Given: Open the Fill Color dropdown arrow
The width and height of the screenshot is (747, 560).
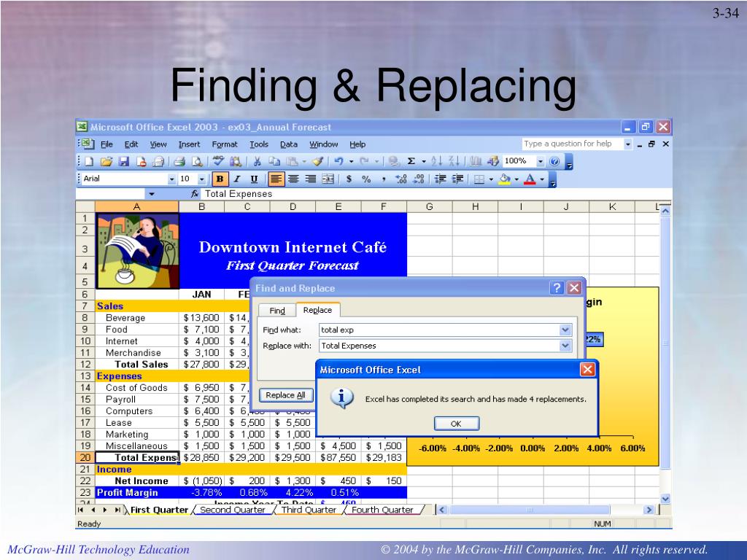Looking at the screenshot, I should (516, 179).
